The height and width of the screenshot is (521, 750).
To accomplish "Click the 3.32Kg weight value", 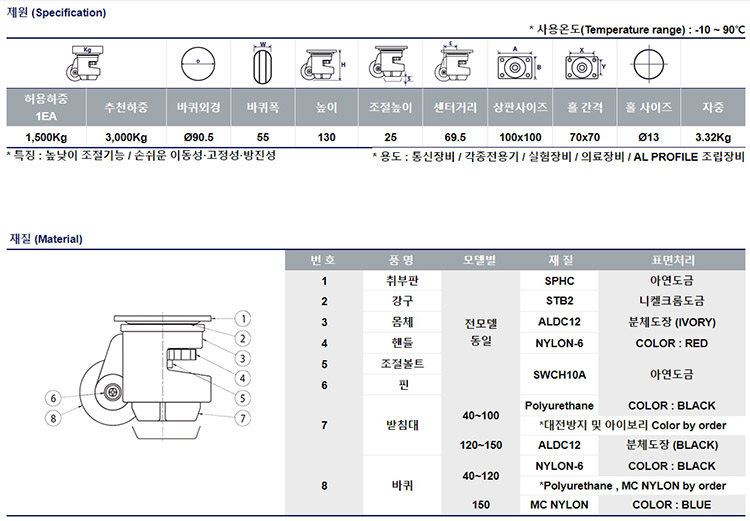I will tap(713, 138).
